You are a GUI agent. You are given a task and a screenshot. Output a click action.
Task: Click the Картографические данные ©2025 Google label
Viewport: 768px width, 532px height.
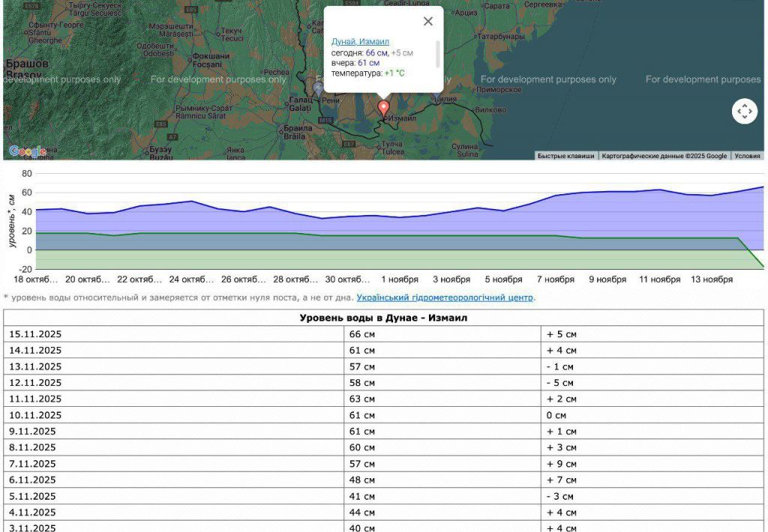664,156
